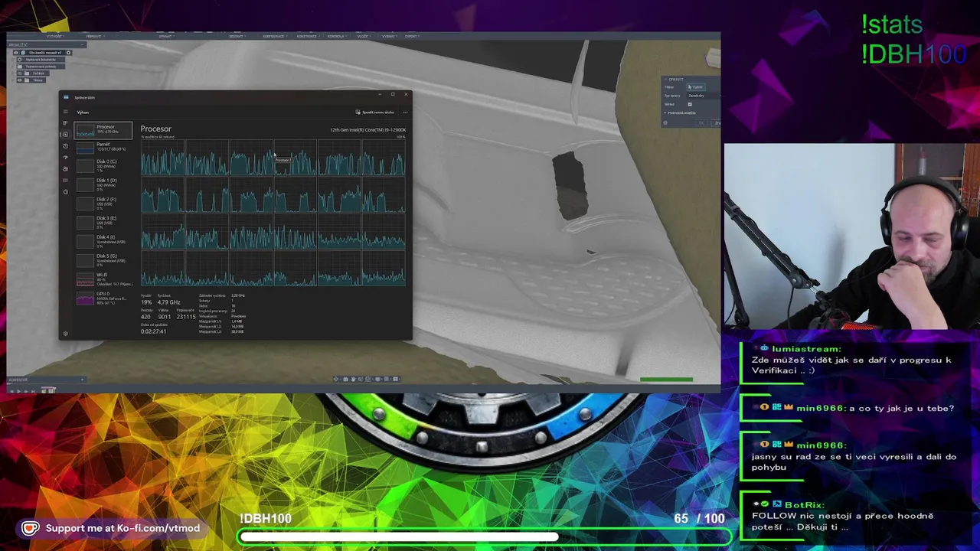This screenshot has height=551, width=980.
Task: Open Users page icon in Task Manager sidebar
Action: pos(65,168)
